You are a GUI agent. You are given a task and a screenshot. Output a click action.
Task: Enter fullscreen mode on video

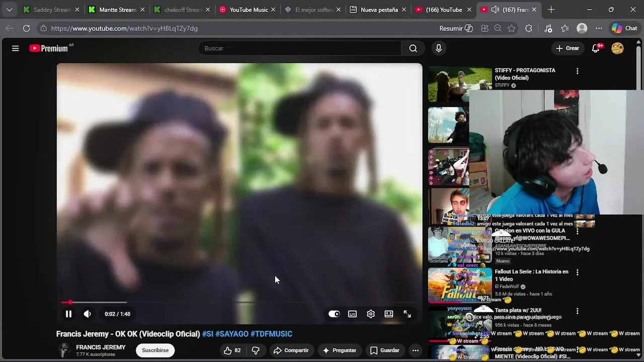coord(407,314)
